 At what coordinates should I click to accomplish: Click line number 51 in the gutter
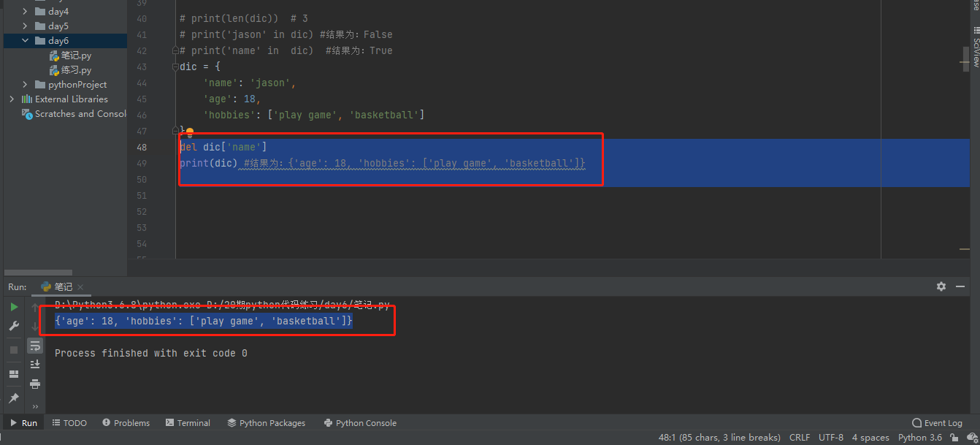[x=142, y=196]
